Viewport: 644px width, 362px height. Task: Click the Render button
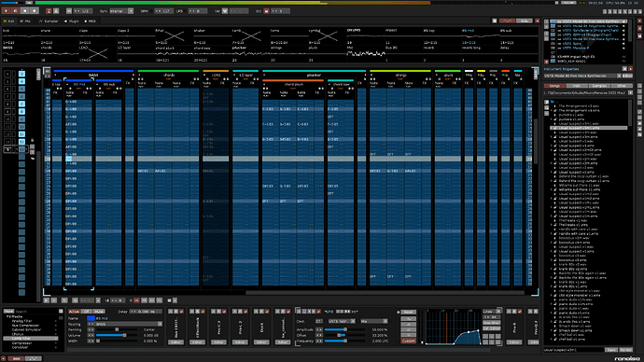[625, 350]
